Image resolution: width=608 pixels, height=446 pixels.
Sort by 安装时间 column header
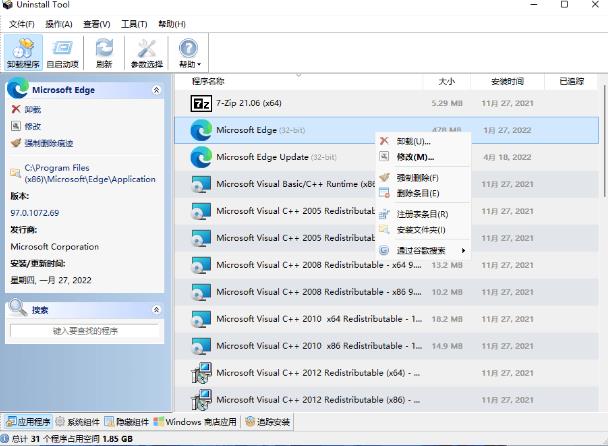(507, 81)
